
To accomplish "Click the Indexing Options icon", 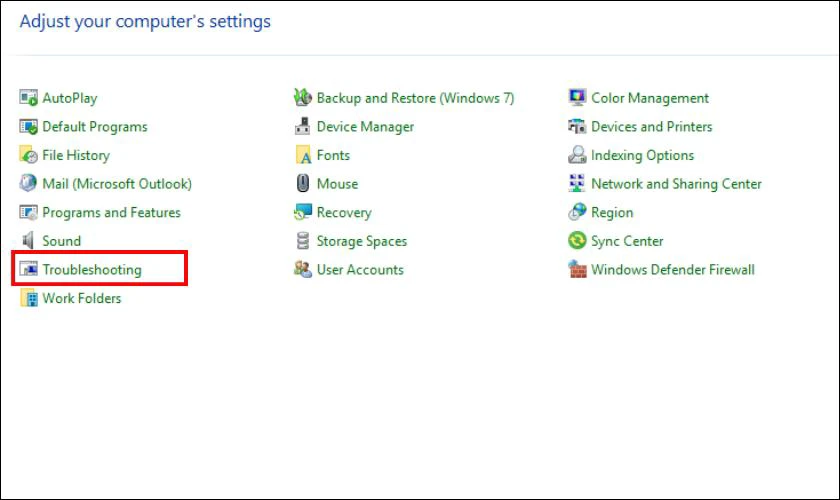I will (577, 155).
